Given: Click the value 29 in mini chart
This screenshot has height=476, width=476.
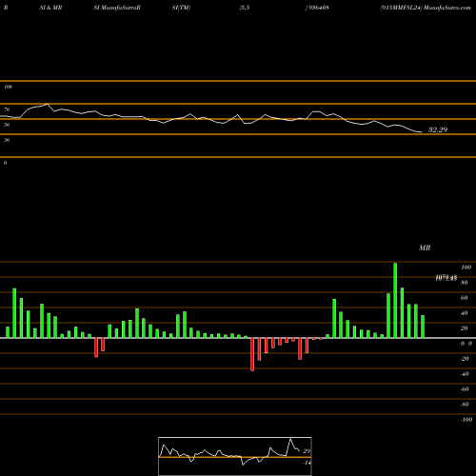Looking at the screenshot, I should coord(307,451).
